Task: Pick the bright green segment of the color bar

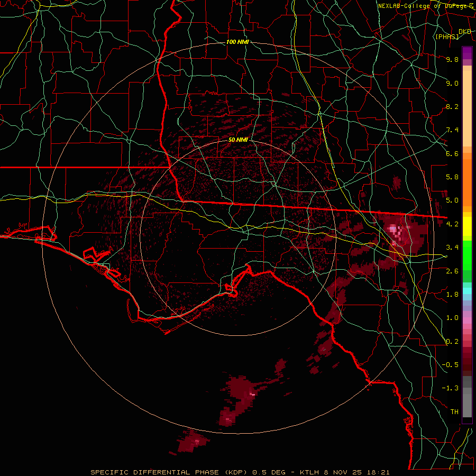Action: pos(467,255)
